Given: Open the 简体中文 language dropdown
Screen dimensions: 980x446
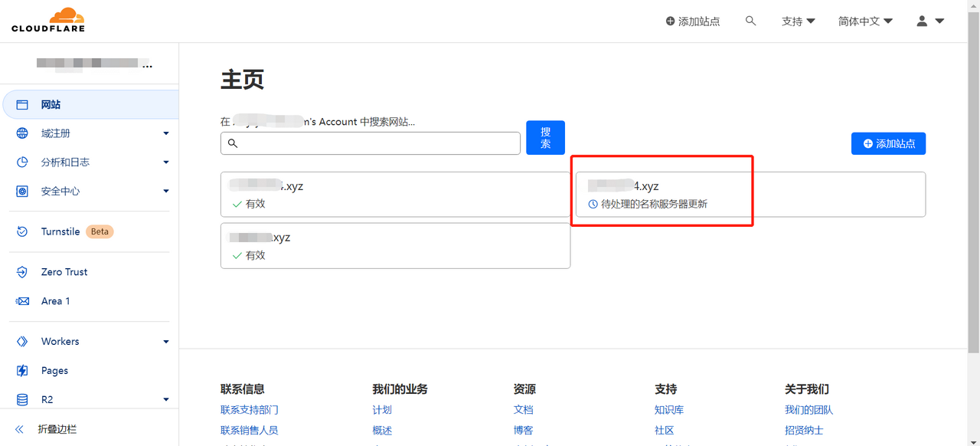Looking at the screenshot, I should (865, 21).
